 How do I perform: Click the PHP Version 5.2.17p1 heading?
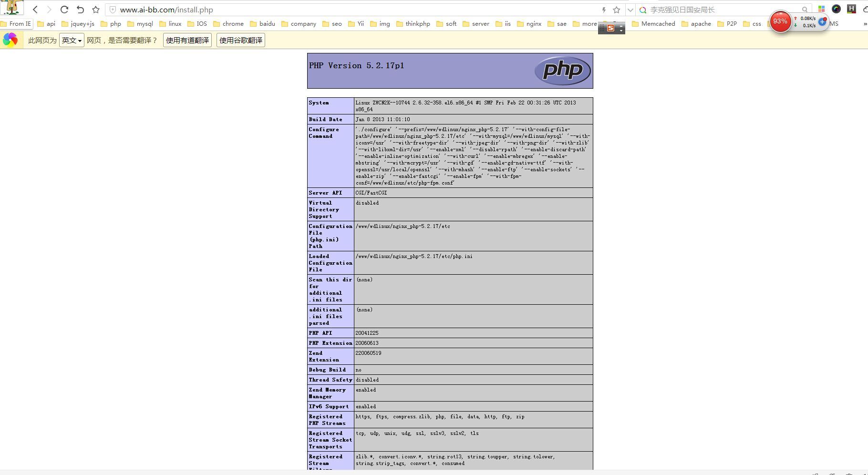point(357,66)
